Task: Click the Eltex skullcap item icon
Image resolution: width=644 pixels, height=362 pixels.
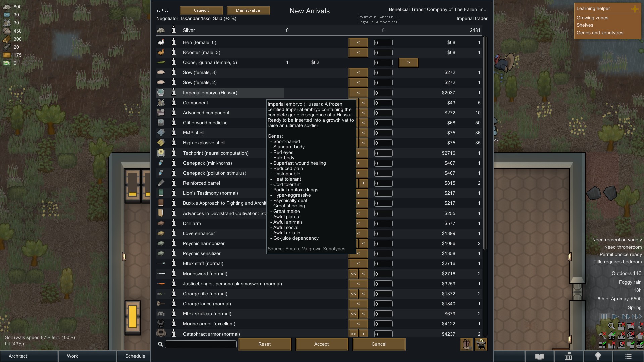Action: click(x=161, y=314)
